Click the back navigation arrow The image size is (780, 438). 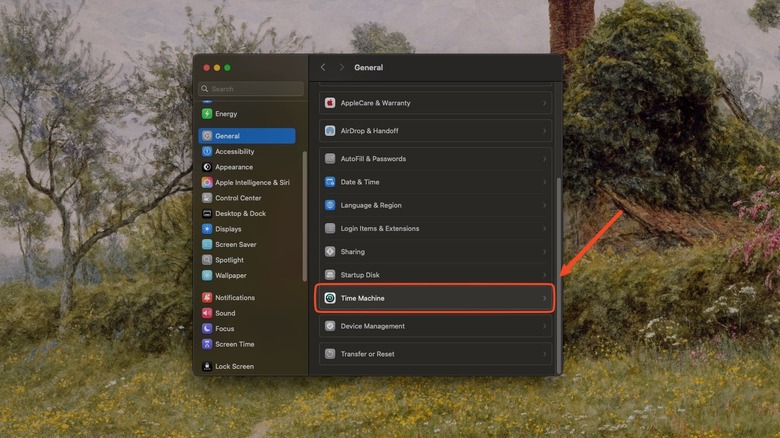coord(323,67)
